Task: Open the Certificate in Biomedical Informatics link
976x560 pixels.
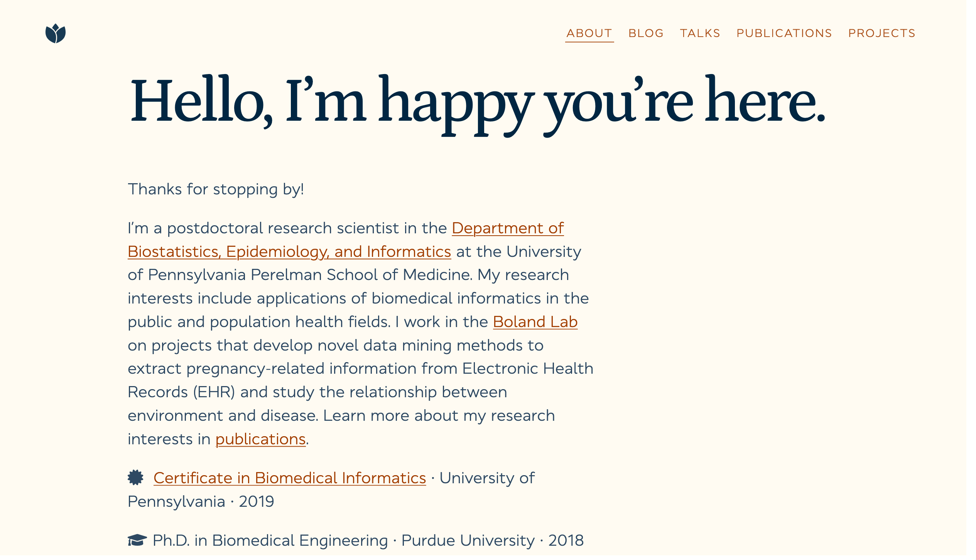Action: [x=289, y=478]
